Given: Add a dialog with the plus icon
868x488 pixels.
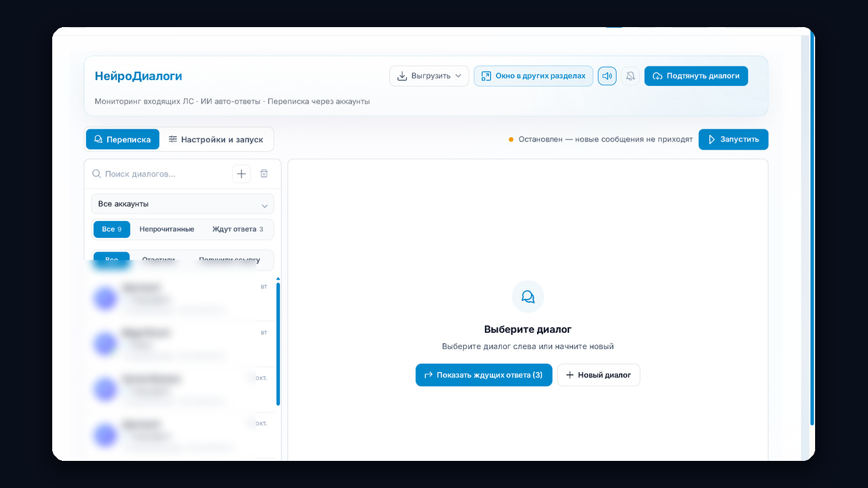Looking at the screenshot, I should (241, 174).
